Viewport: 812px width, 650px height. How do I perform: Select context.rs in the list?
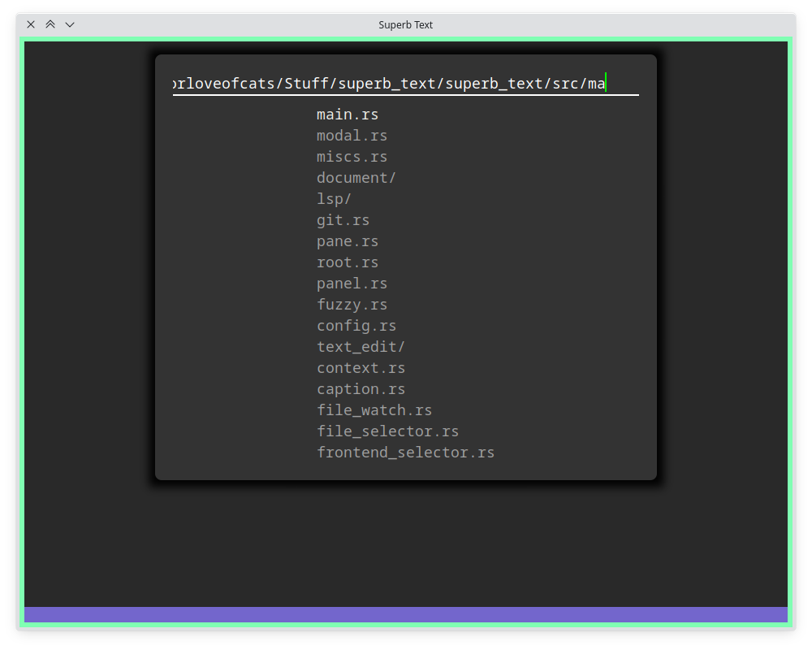[x=361, y=368]
